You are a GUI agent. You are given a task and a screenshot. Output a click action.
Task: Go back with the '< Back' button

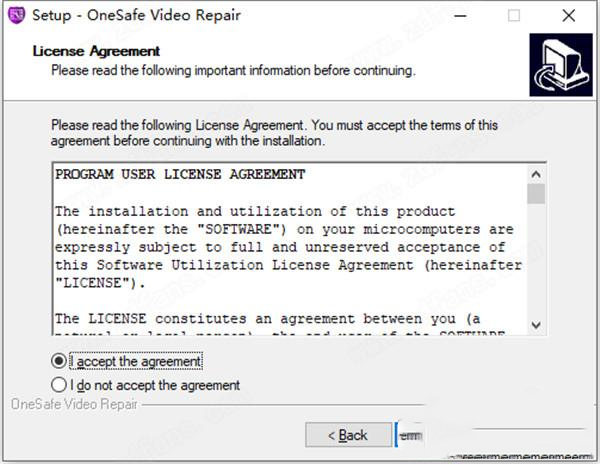click(348, 435)
